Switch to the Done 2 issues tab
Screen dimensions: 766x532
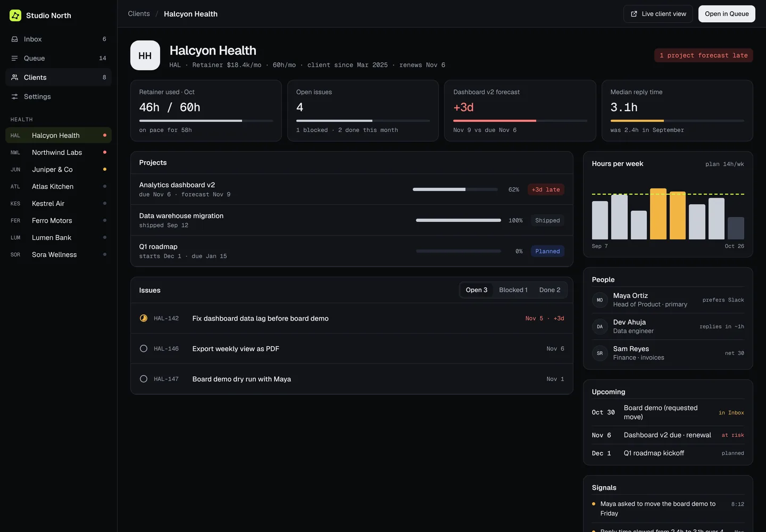pos(550,290)
